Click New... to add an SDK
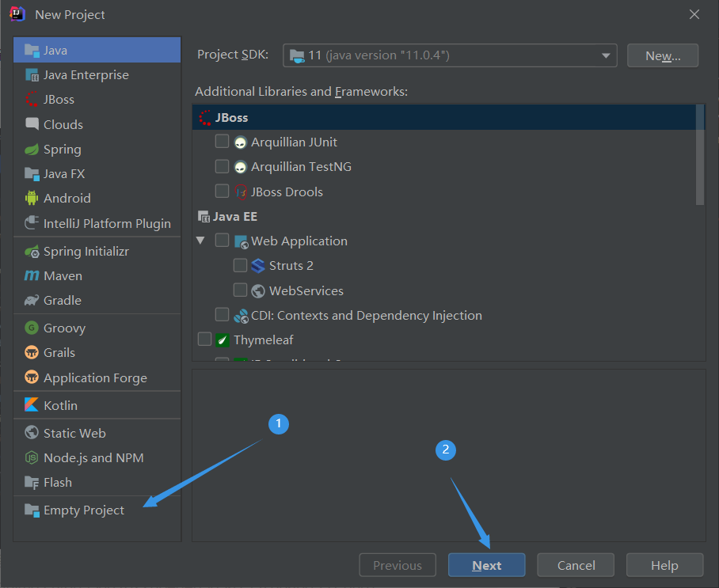719x588 pixels. click(663, 55)
